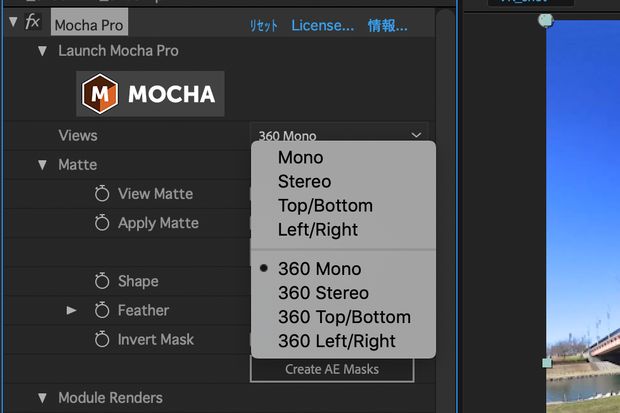The image size is (620, 413).
Task: Choose Top/Bottom from the Views menu
Action: [325, 206]
